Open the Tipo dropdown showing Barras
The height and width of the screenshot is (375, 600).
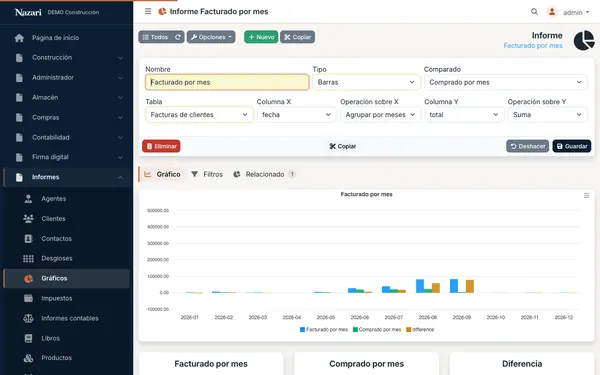tap(366, 82)
